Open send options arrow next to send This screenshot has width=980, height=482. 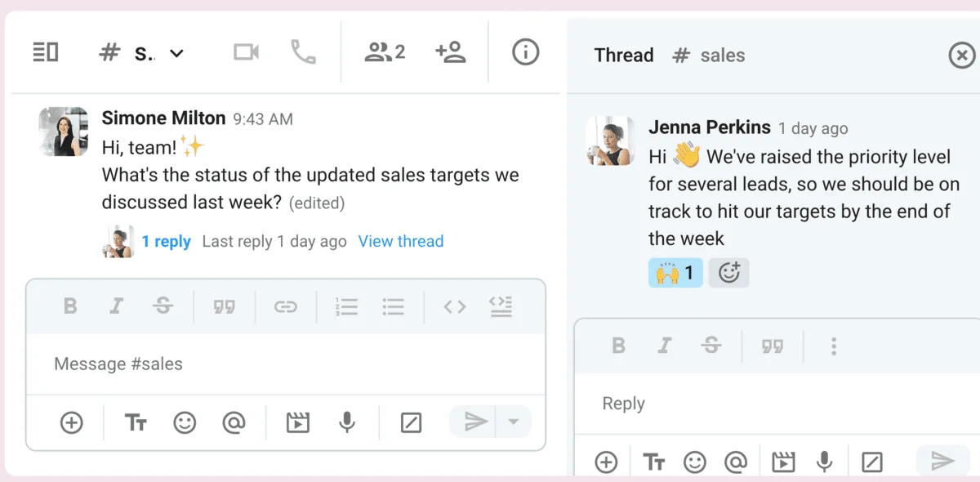point(514,422)
